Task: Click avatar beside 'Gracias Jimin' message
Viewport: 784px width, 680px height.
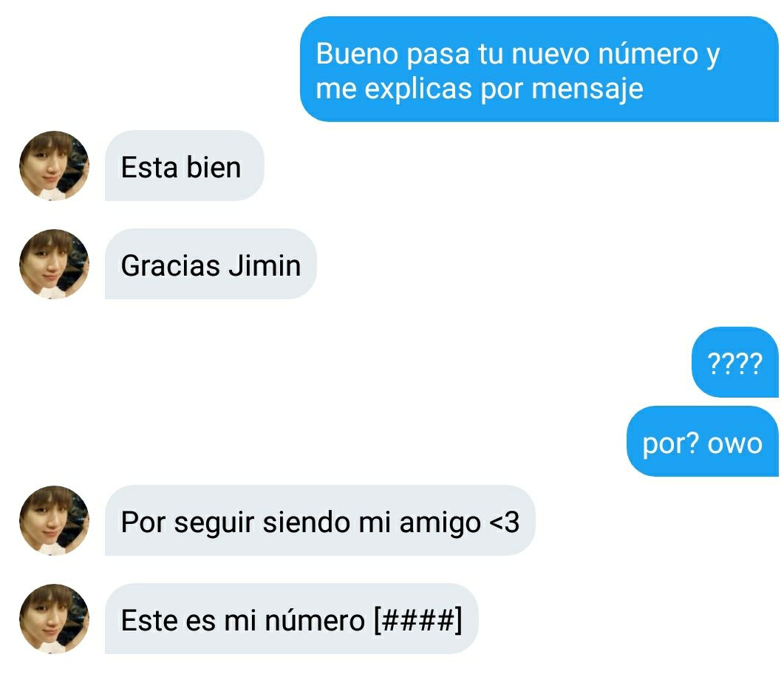Action: [54, 264]
